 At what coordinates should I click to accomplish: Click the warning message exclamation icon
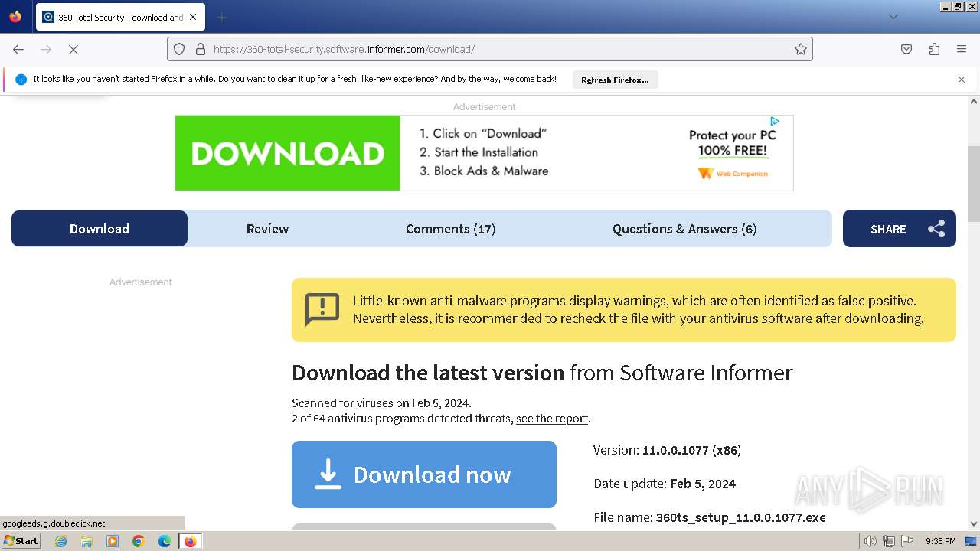coord(322,309)
